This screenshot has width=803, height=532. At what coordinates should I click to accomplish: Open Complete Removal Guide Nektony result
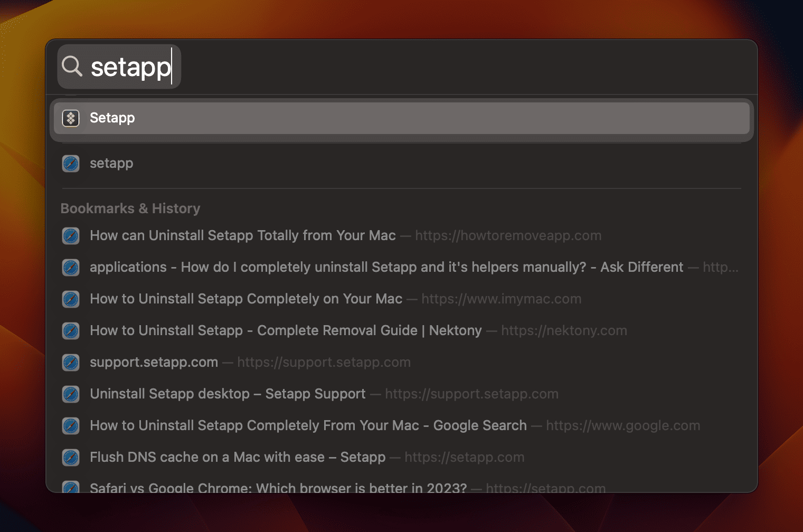tap(402, 331)
